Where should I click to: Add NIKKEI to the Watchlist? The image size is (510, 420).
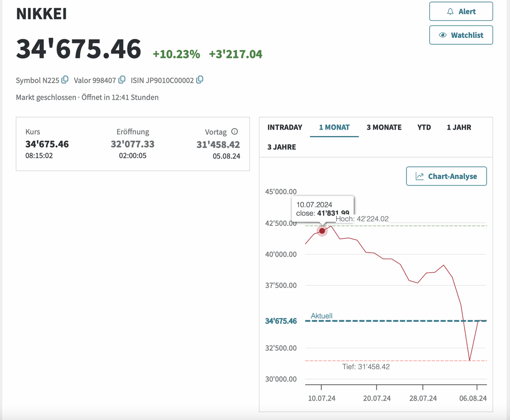tap(461, 35)
